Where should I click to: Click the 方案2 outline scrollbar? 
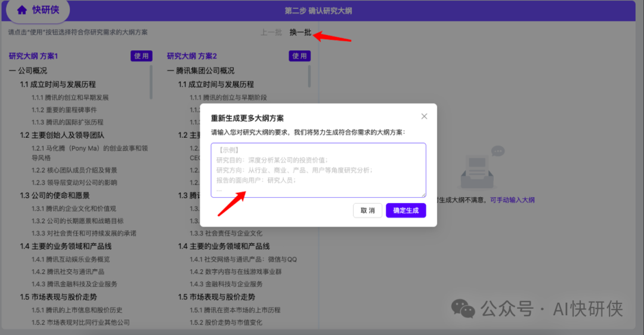point(309,76)
